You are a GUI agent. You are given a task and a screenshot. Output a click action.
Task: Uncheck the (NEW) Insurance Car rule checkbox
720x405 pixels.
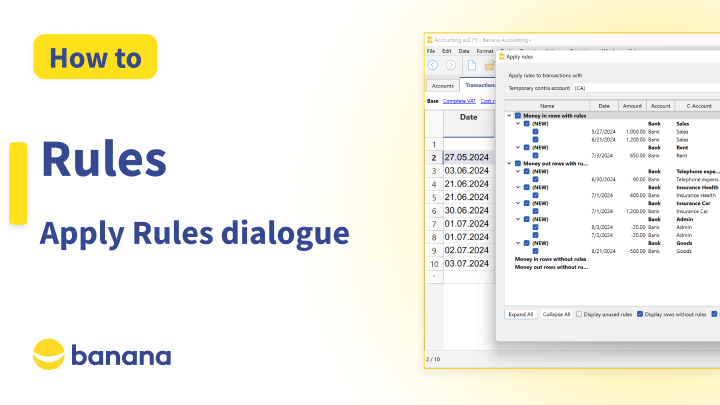click(x=527, y=203)
